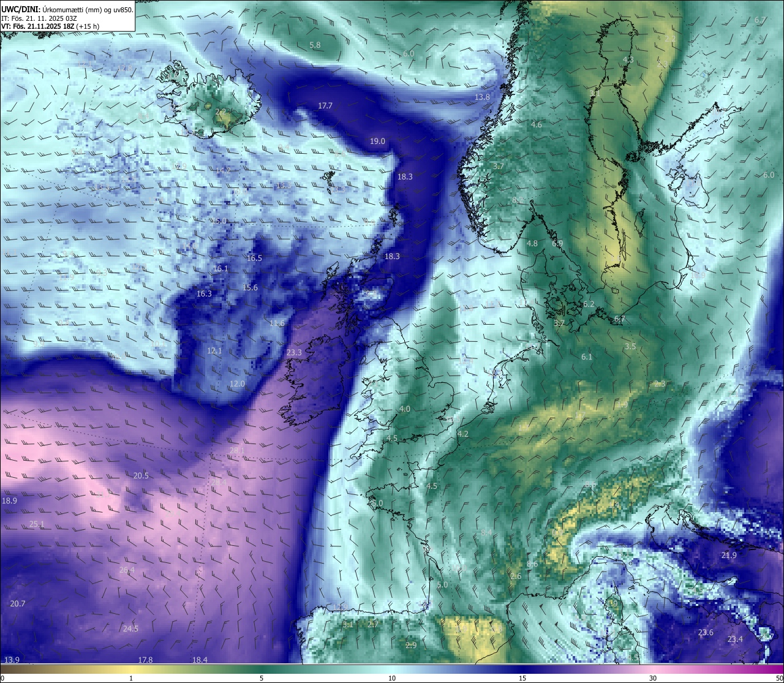Click the color scale bar legend
Image resolution: width=784 pixels, height=683 pixels.
392,669
